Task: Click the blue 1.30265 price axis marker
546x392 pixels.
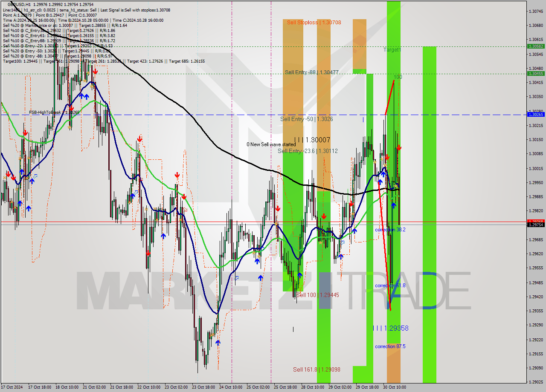Action: tap(536, 114)
